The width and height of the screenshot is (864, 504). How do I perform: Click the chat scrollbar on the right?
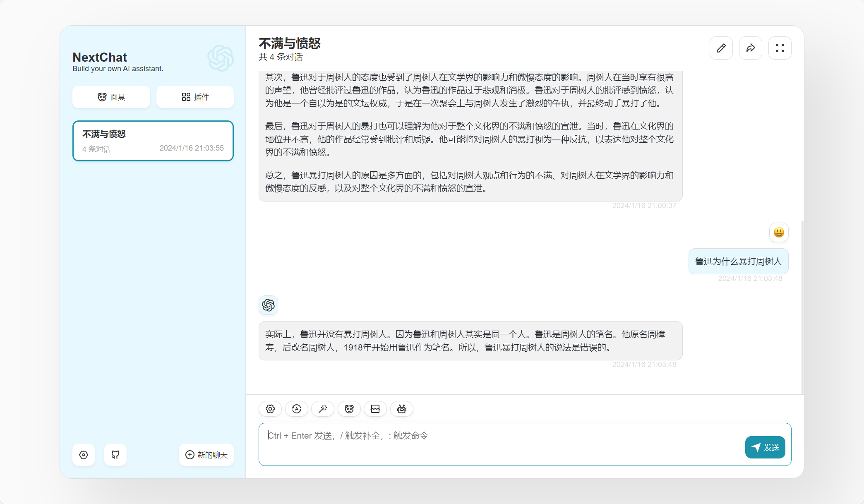[x=802, y=307]
